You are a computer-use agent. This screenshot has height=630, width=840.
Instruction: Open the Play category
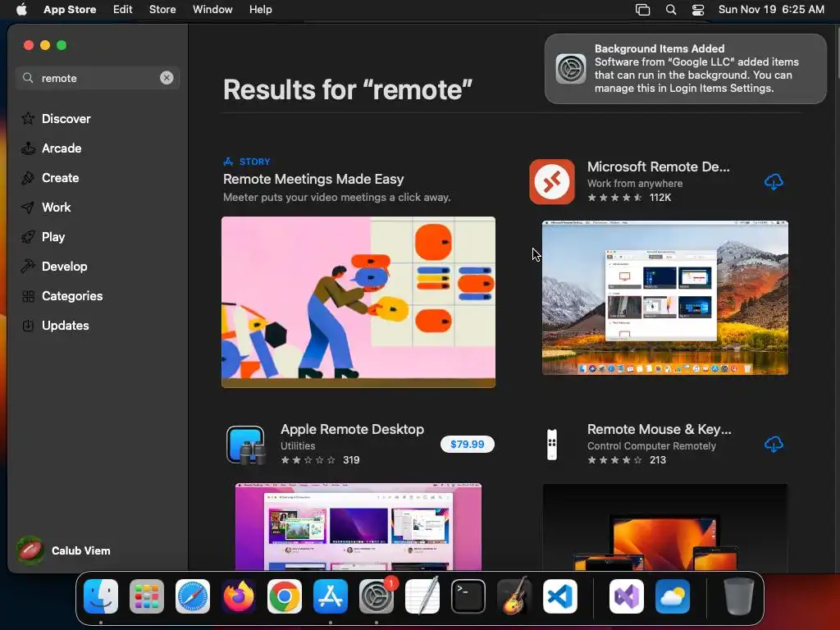coord(53,236)
